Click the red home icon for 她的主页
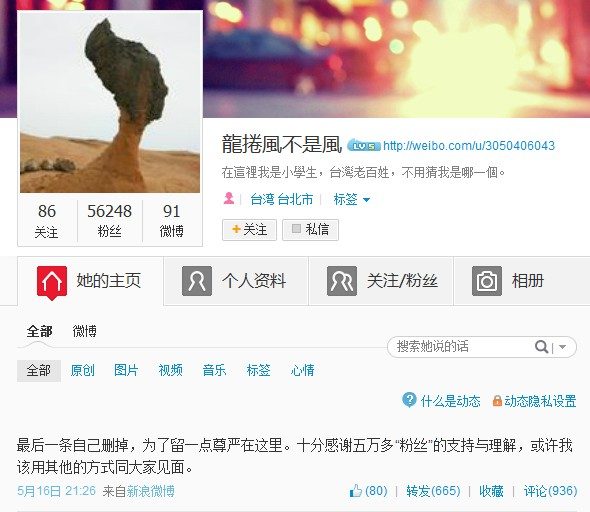 click(x=52, y=282)
